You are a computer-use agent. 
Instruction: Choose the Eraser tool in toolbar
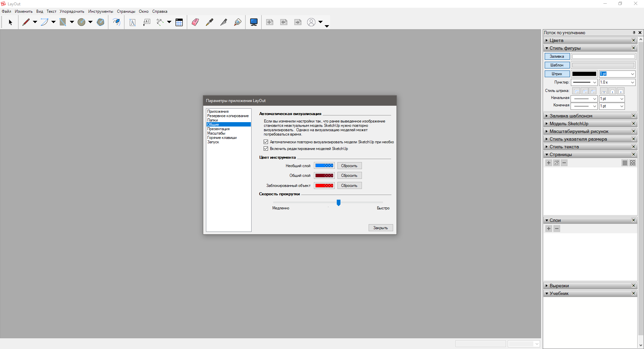195,22
